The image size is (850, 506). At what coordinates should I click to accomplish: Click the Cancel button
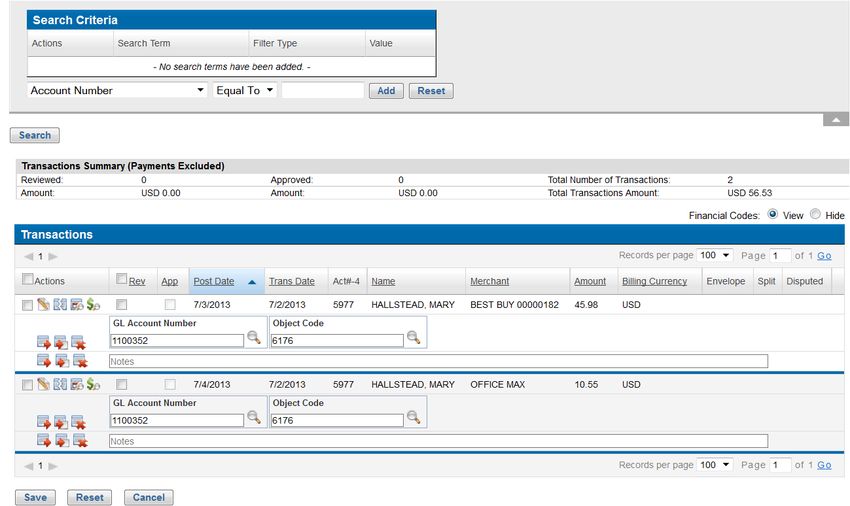[149, 497]
